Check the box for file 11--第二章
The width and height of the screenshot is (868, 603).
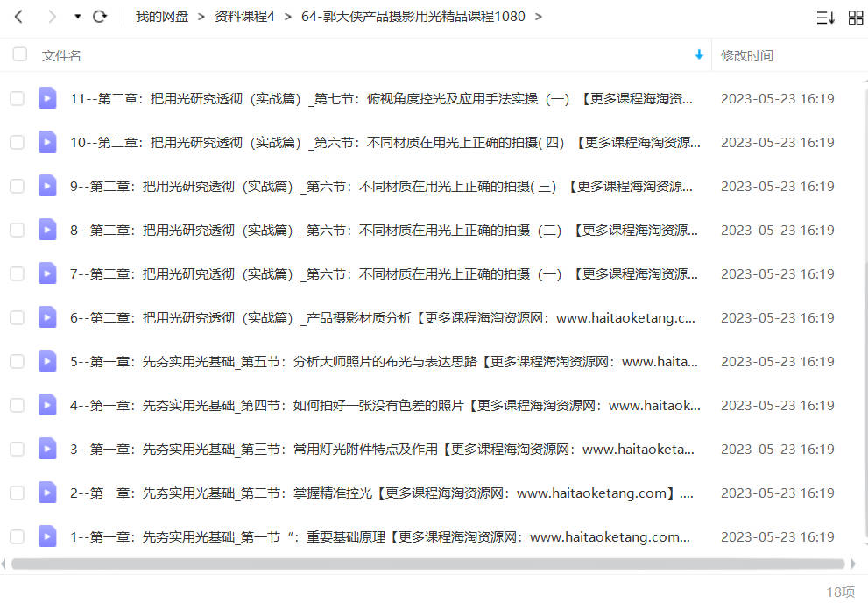coord(18,98)
